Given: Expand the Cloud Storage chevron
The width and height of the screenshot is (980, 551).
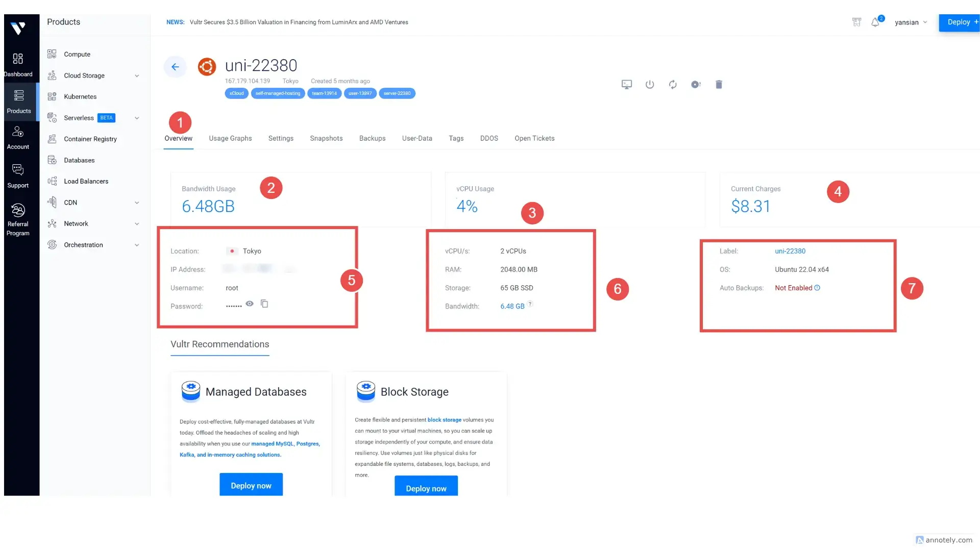Looking at the screenshot, I should (x=137, y=76).
